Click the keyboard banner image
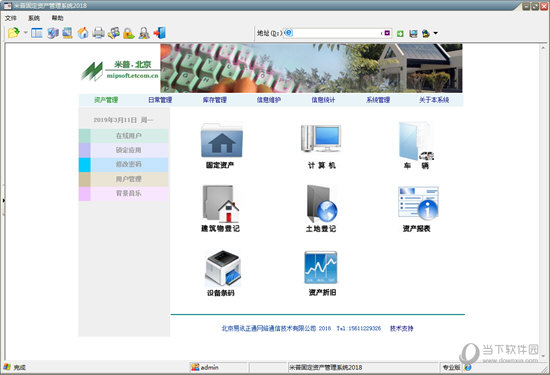This screenshot has width=550, height=375. point(311,68)
